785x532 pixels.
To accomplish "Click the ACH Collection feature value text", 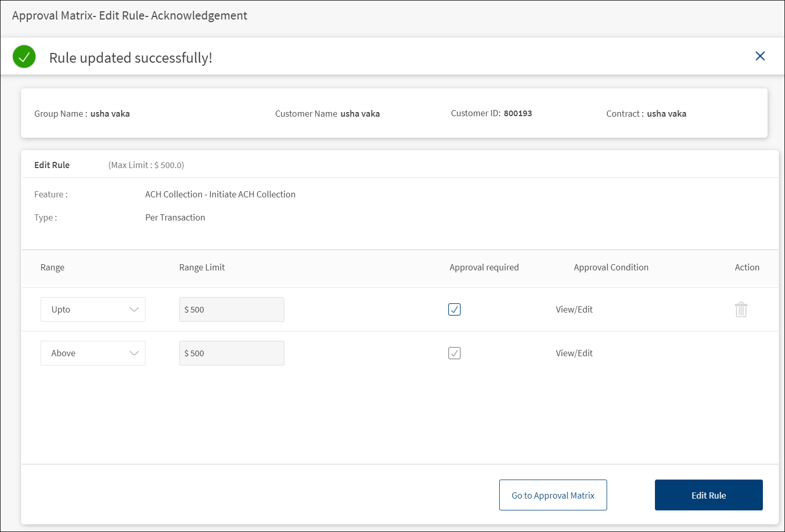I will 220,194.
